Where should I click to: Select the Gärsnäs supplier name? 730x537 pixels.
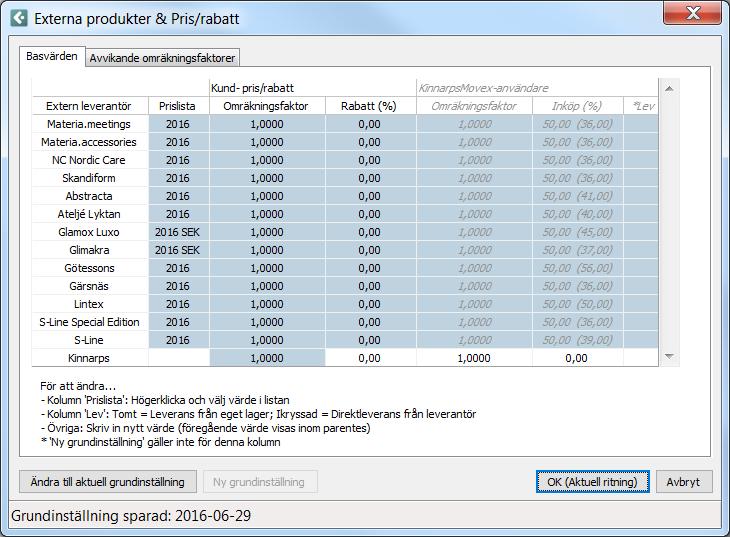point(89,286)
